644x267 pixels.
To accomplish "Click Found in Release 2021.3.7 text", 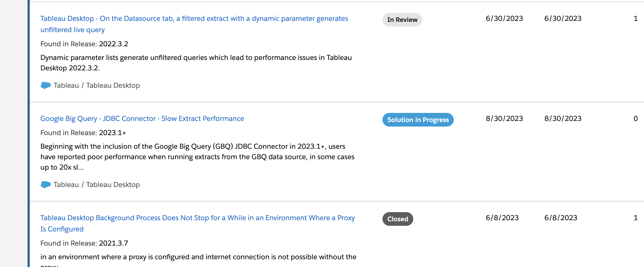I will pyautogui.click(x=84, y=243).
